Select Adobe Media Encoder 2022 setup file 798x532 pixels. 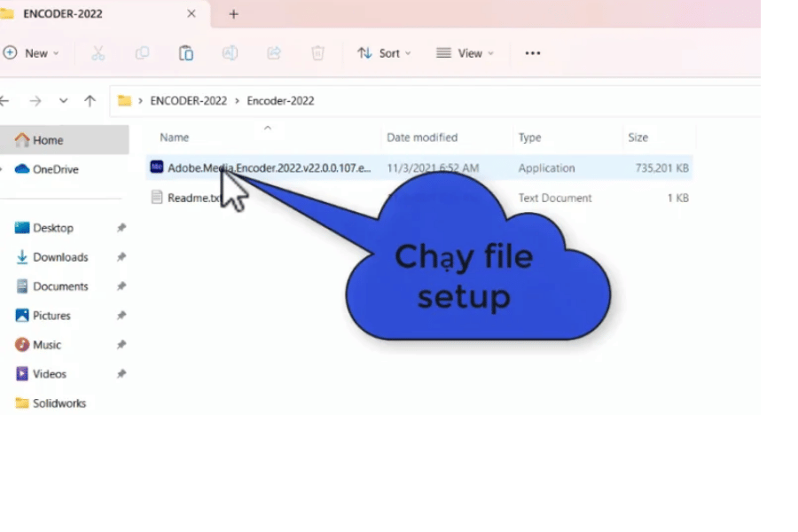coord(266,168)
